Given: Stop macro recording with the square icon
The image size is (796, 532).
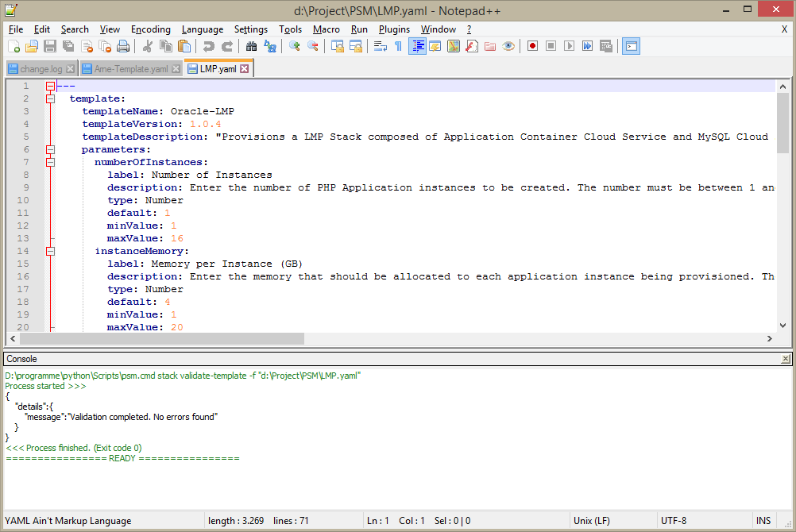Looking at the screenshot, I should click(551, 47).
